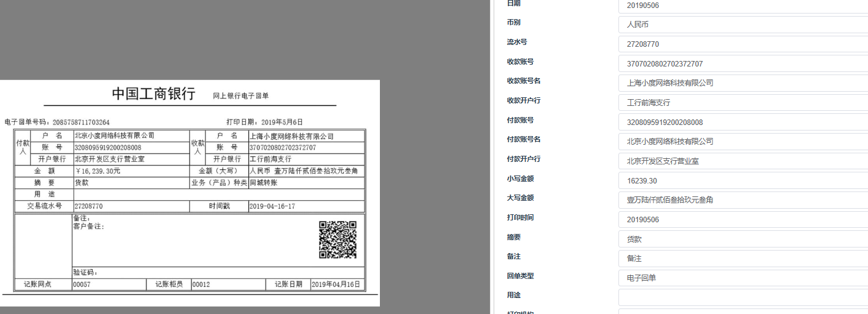This screenshot has height=314, width=868.
Task: Click the 客户备注 text on receipt
Action: [89, 227]
